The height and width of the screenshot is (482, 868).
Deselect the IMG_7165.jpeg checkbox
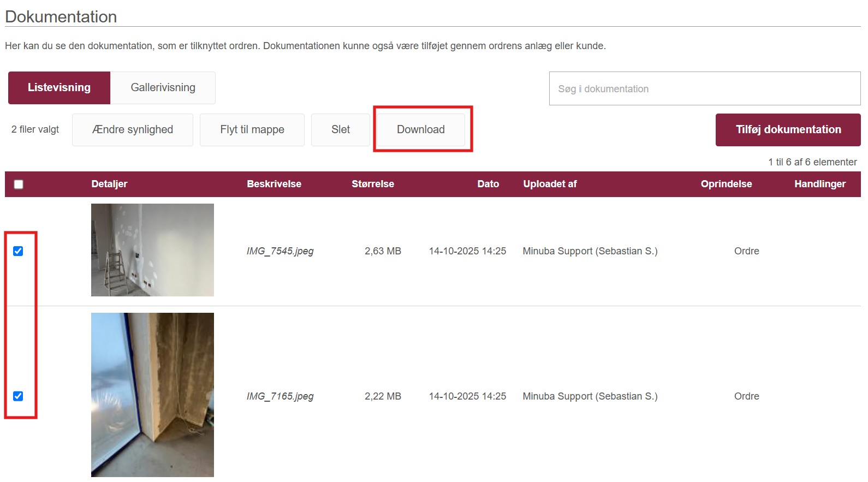click(x=18, y=396)
